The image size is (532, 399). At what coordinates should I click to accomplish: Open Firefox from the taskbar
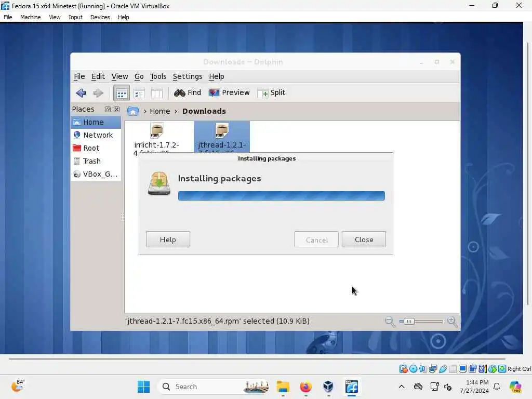[x=305, y=387]
